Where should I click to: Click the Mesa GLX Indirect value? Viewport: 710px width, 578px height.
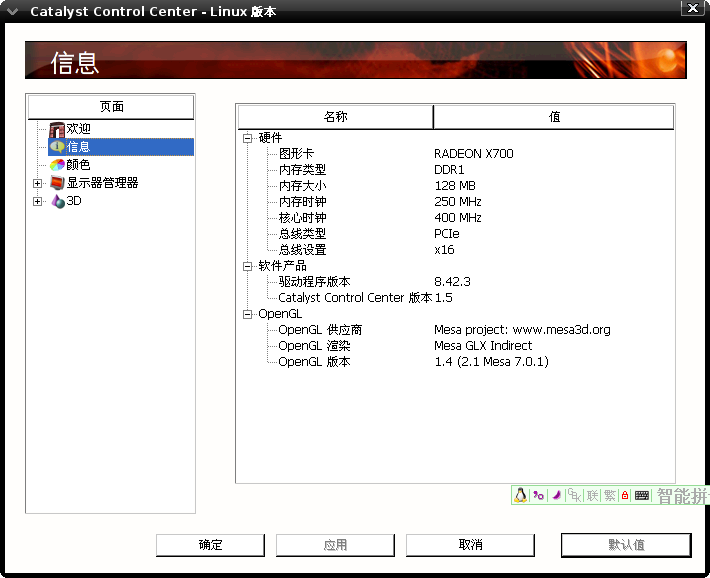(483, 346)
